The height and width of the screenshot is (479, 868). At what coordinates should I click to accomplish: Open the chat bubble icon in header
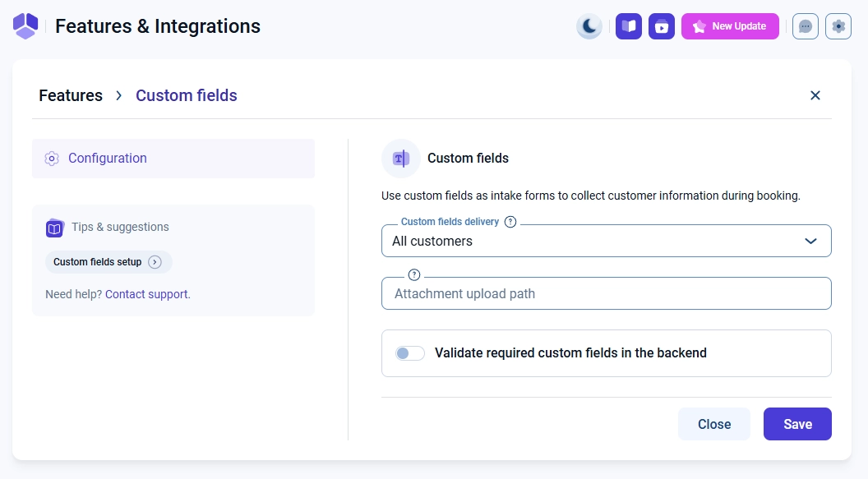point(805,26)
